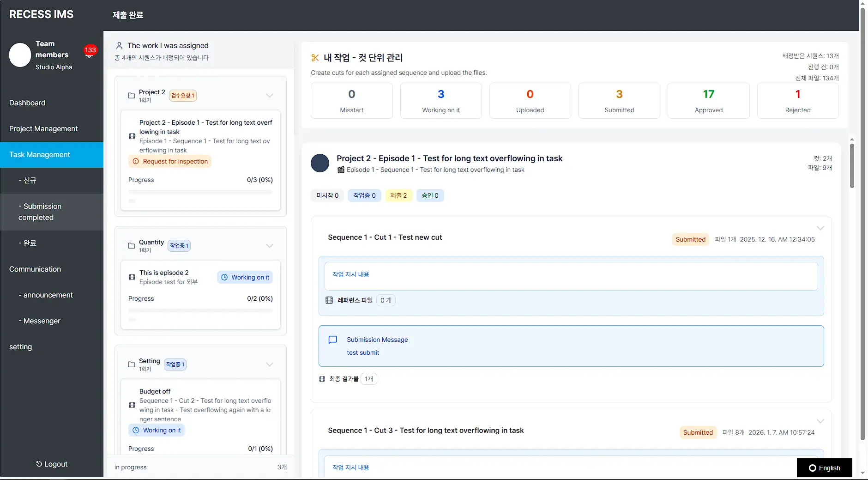Click the Studio Alpha profile avatar circle
This screenshot has height=480, width=868.
tap(19, 55)
